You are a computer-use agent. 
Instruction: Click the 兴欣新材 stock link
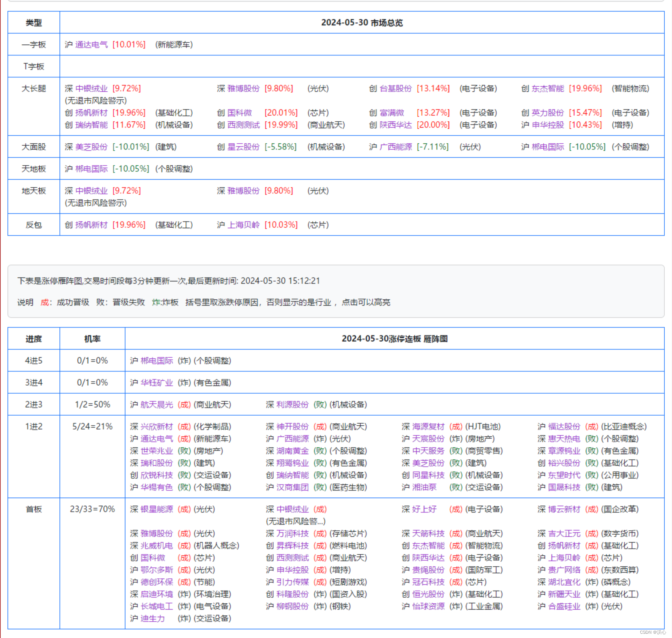click(157, 427)
